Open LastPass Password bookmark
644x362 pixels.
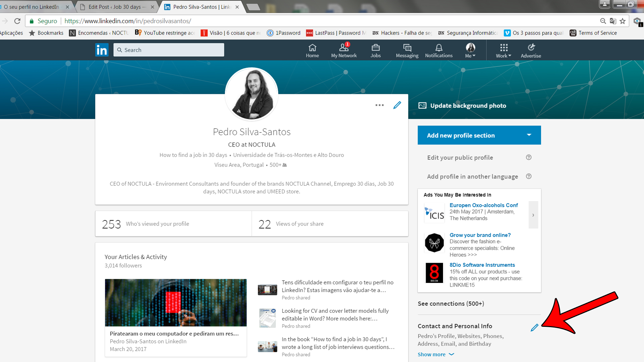click(x=336, y=33)
